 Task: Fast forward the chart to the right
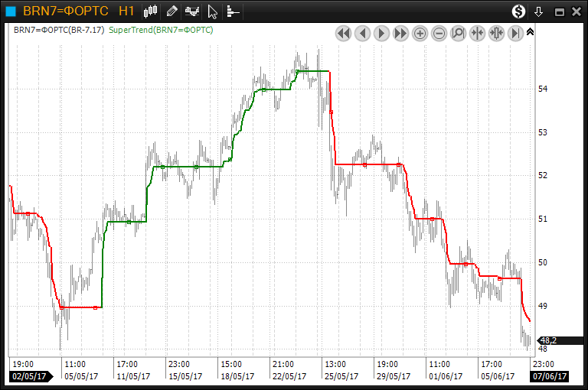(x=400, y=33)
